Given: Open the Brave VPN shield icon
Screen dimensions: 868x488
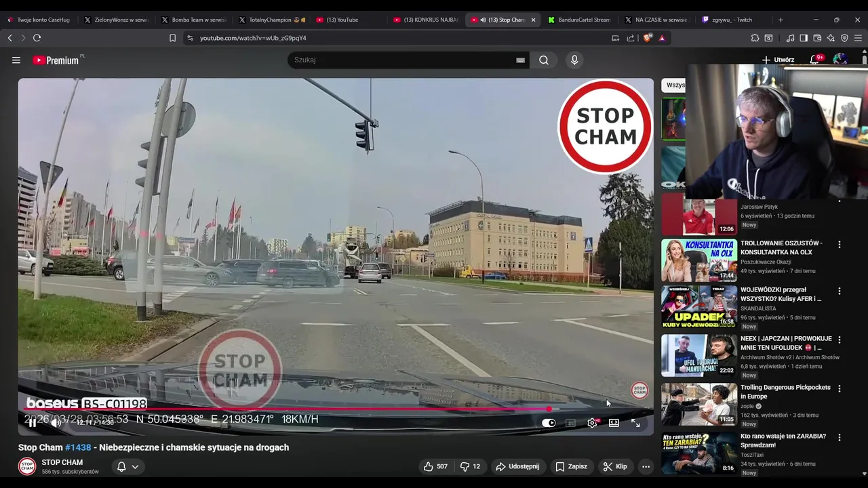Looking at the screenshot, I should pos(844,38).
